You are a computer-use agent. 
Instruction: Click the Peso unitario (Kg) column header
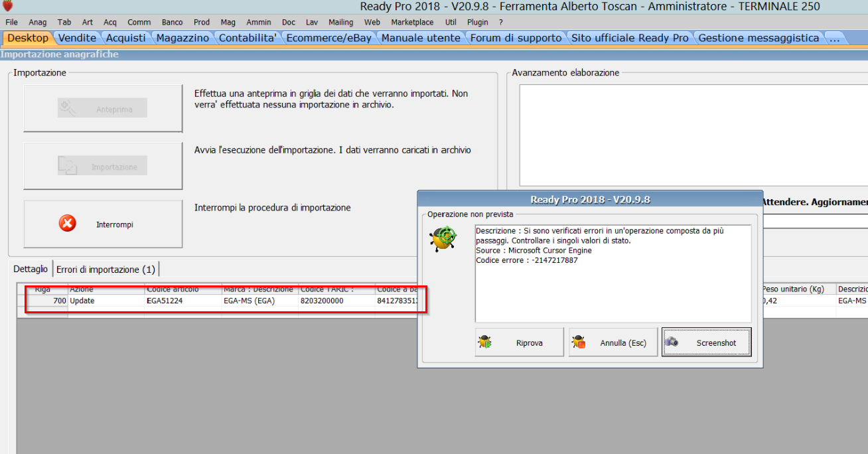tap(798, 289)
